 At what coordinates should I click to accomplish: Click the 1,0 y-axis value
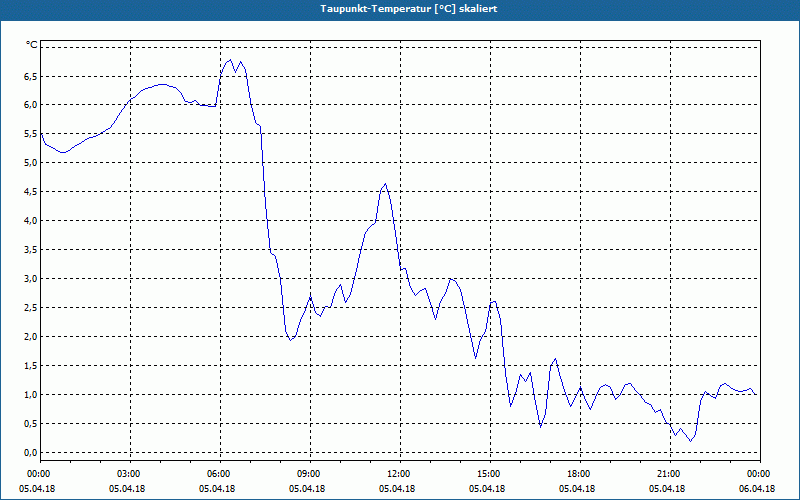point(31,394)
